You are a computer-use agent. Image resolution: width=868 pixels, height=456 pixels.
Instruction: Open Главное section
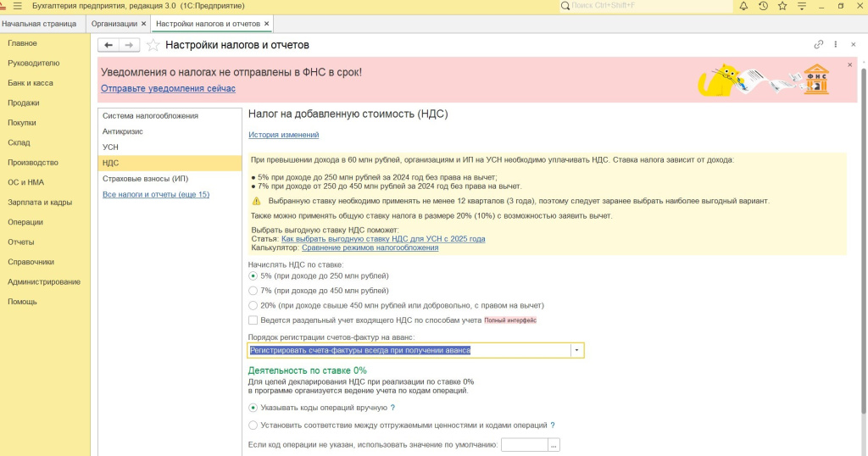point(22,43)
